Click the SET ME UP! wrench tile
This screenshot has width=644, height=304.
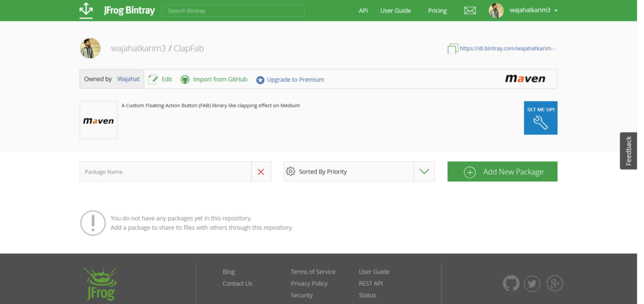540,118
